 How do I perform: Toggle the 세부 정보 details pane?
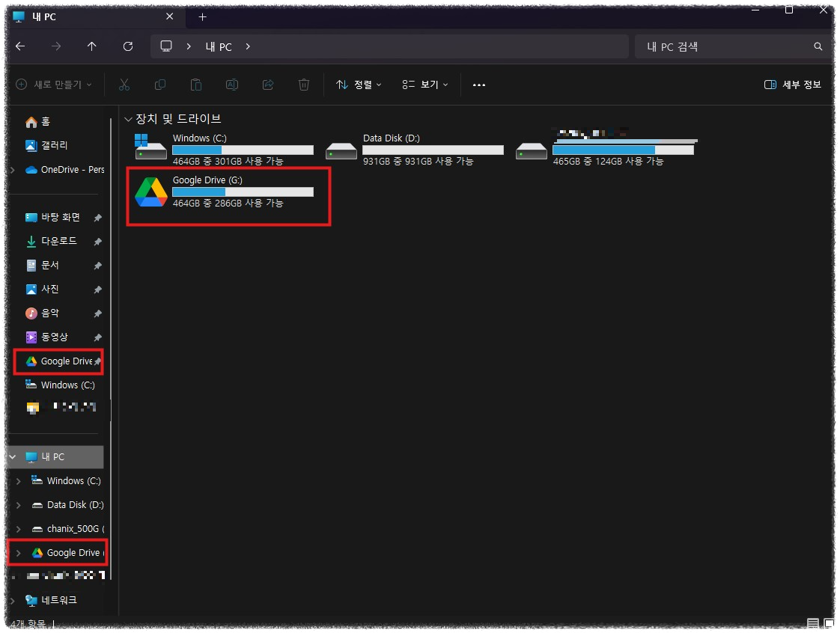(x=792, y=85)
